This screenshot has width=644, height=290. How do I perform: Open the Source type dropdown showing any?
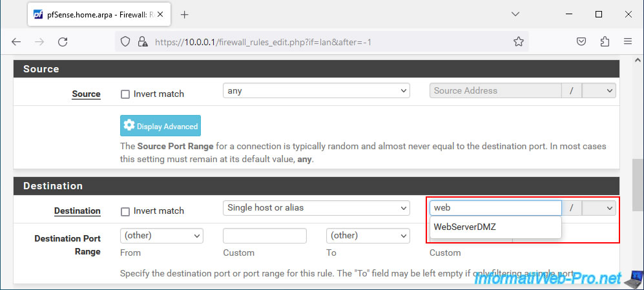tap(317, 91)
